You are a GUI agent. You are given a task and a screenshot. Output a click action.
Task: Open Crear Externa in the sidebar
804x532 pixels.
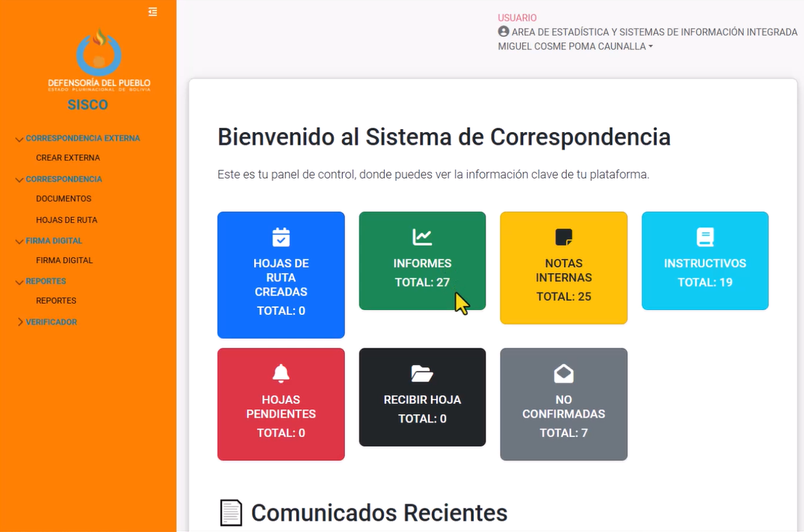tap(68, 157)
